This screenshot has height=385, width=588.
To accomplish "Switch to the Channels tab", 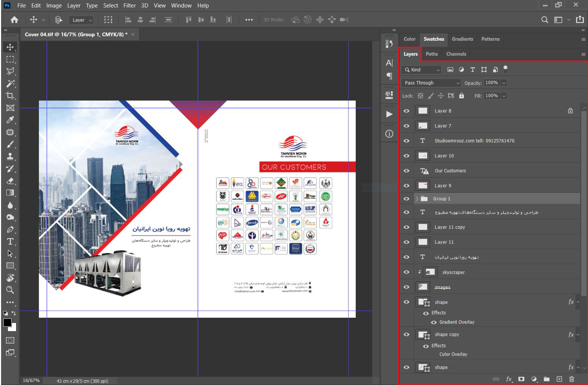I will 456,54.
